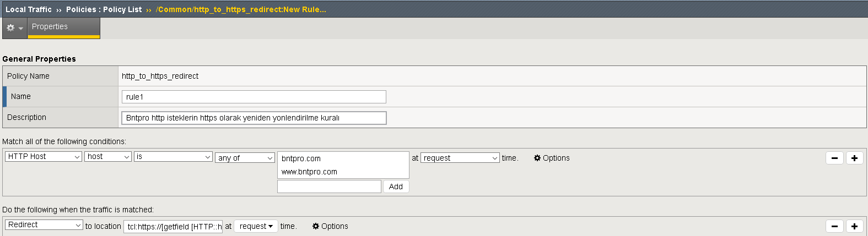Viewport: 868px width, 236px height.
Task: Select www.bntpro.com in the host list
Action: [x=309, y=172]
